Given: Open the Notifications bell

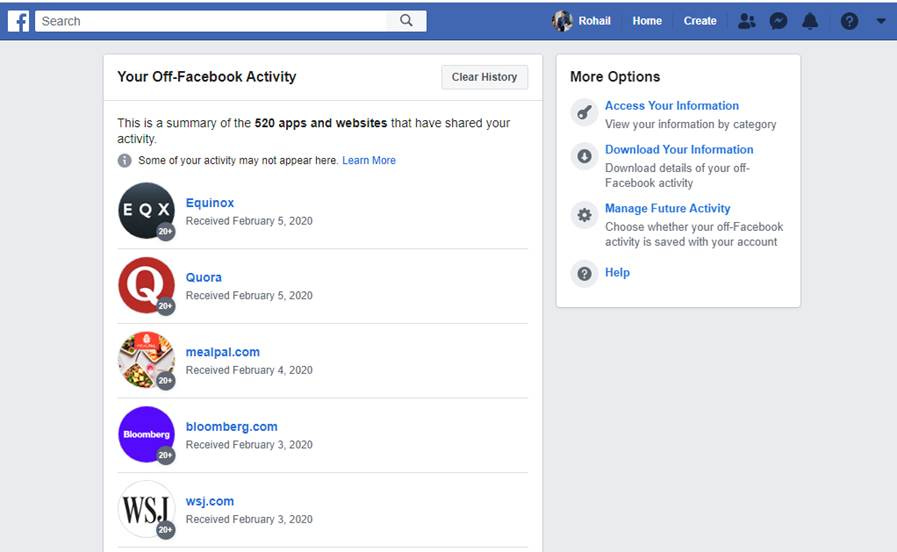Looking at the screenshot, I should point(810,21).
